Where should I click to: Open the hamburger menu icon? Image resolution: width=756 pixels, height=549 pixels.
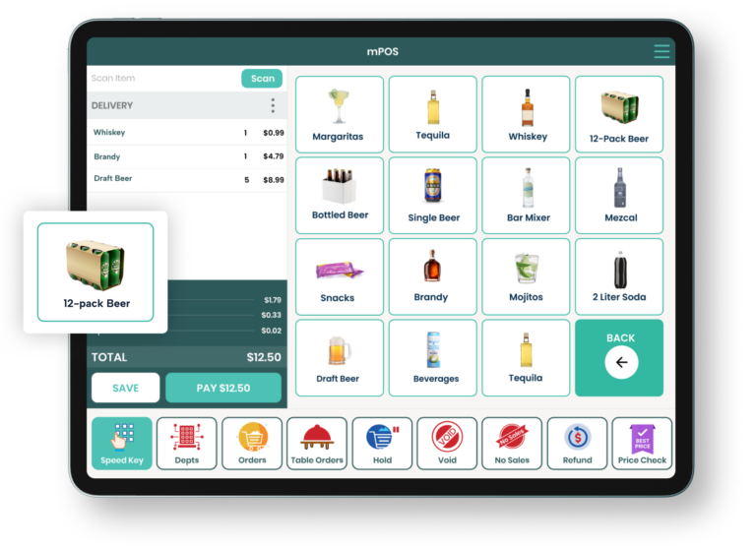(661, 51)
